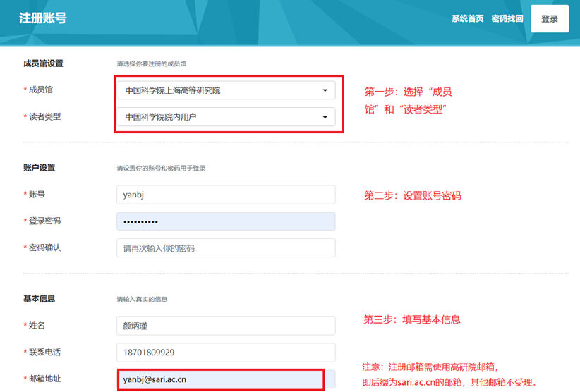Click the 登录密码 masked password field
The height and width of the screenshot is (392, 580).
point(226,221)
